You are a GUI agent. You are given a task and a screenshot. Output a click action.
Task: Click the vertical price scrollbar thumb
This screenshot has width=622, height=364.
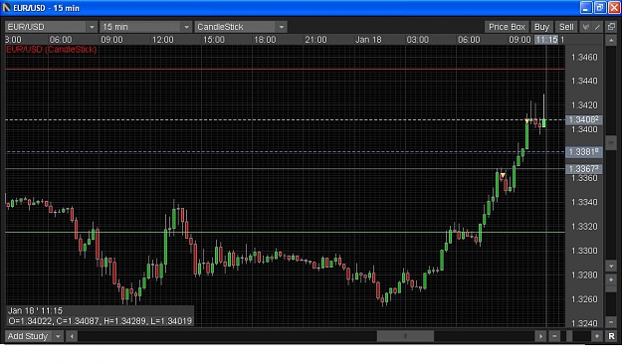point(611,143)
